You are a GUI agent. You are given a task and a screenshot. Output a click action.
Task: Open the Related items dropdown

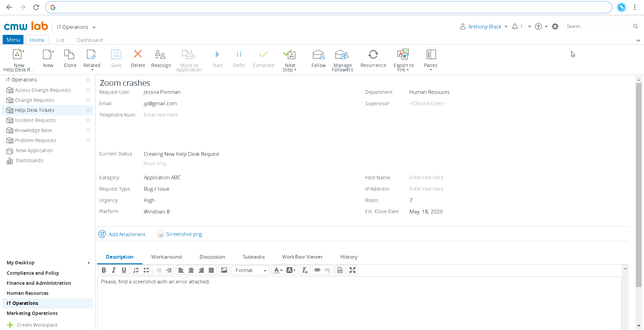tap(92, 60)
